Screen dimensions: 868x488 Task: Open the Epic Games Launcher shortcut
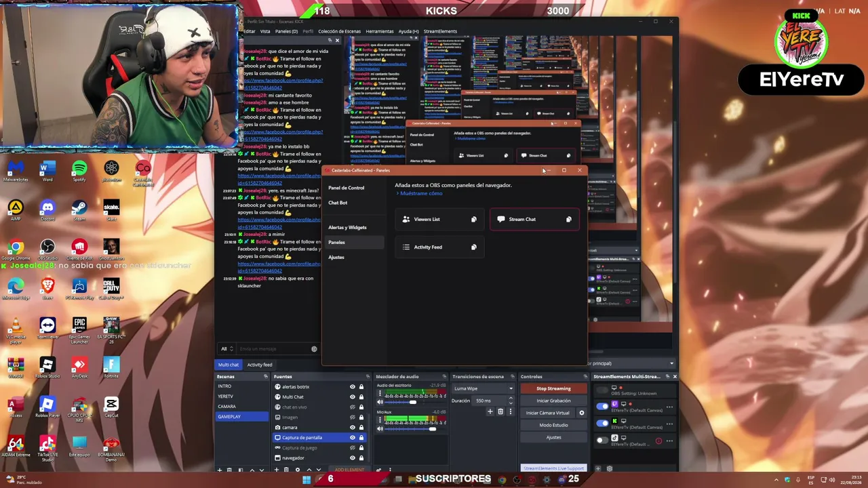coord(79,329)
